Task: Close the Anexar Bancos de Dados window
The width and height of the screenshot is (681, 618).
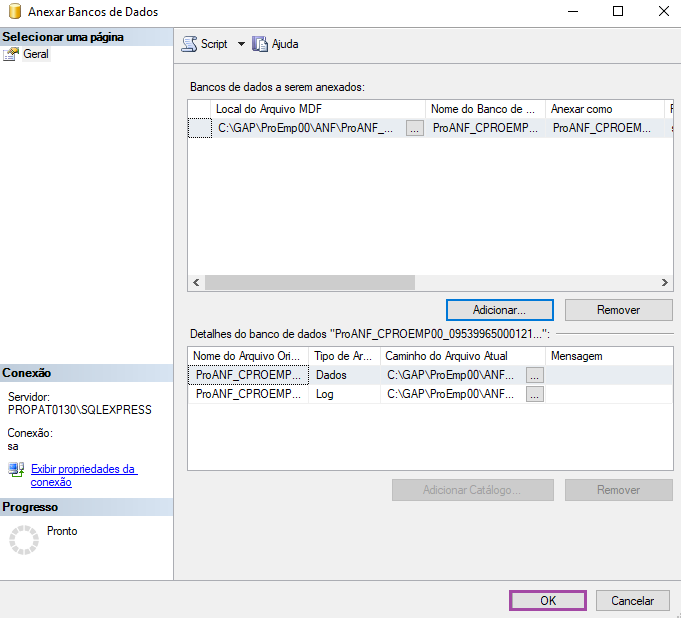Action: point(664,11)
